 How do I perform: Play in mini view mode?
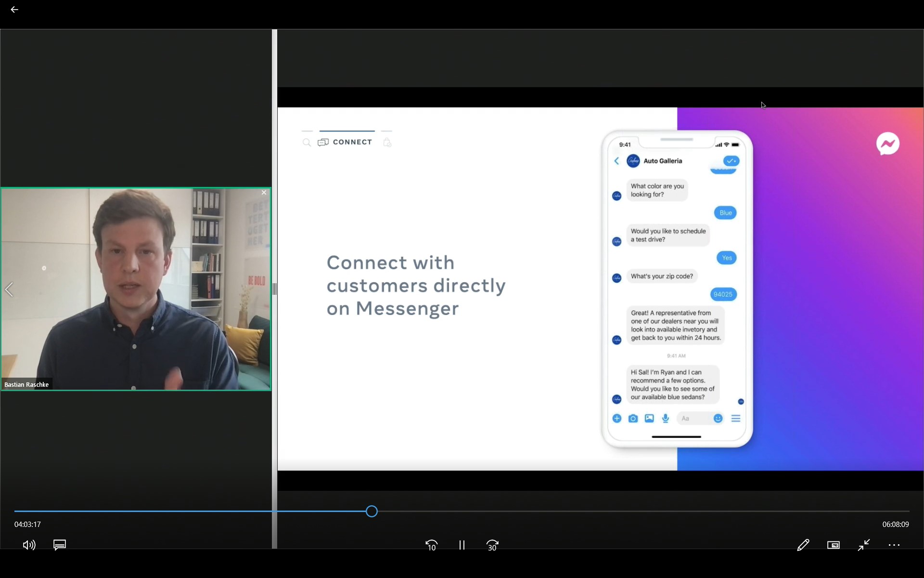pyautogui.click(x=834, y=545)
